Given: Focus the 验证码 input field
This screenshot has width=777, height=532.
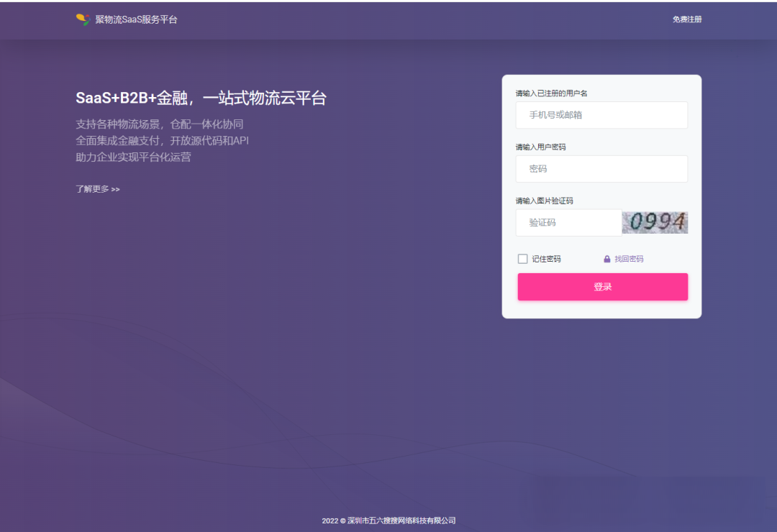Looking at the screenshot, I should coord(568,222).
